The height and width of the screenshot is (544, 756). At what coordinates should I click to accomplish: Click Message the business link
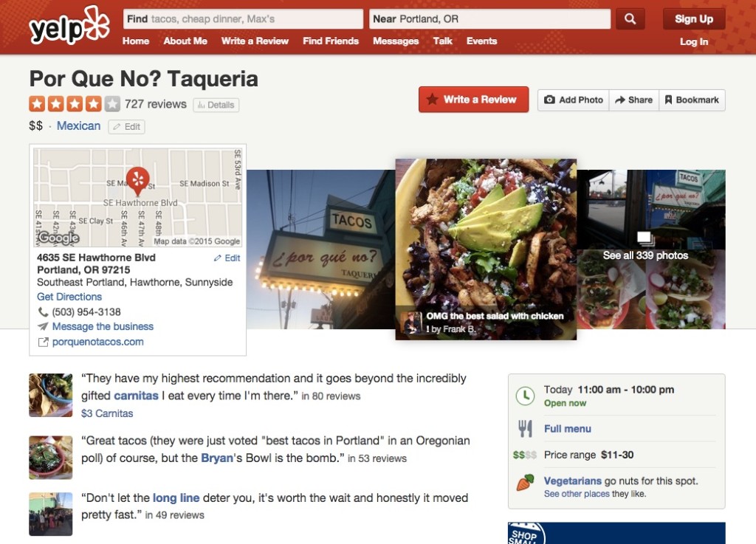pyautogui.click(x=103, y=327)
